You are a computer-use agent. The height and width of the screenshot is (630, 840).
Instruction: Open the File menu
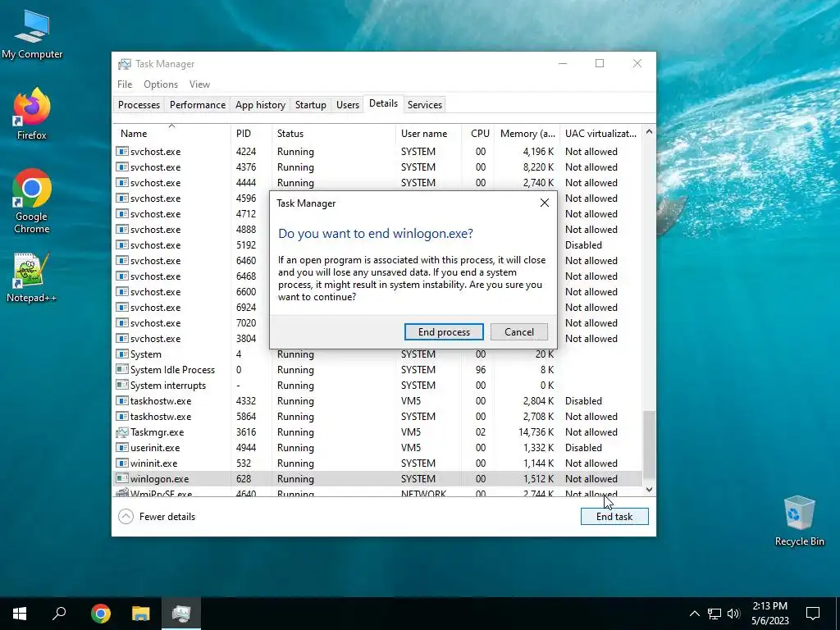pos(125,84)
